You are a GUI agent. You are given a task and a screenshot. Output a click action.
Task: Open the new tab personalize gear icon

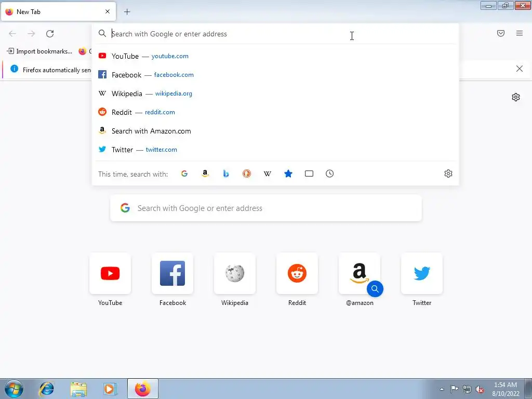(x=516, y=97)
